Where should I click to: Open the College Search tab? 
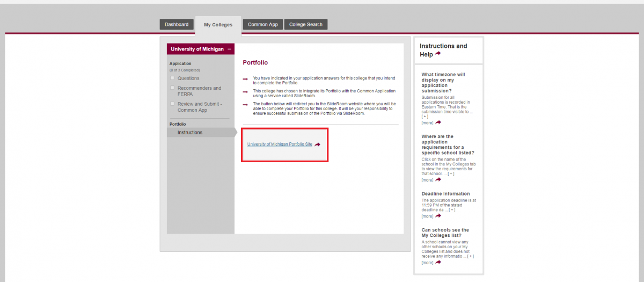[x=305, y=25]
